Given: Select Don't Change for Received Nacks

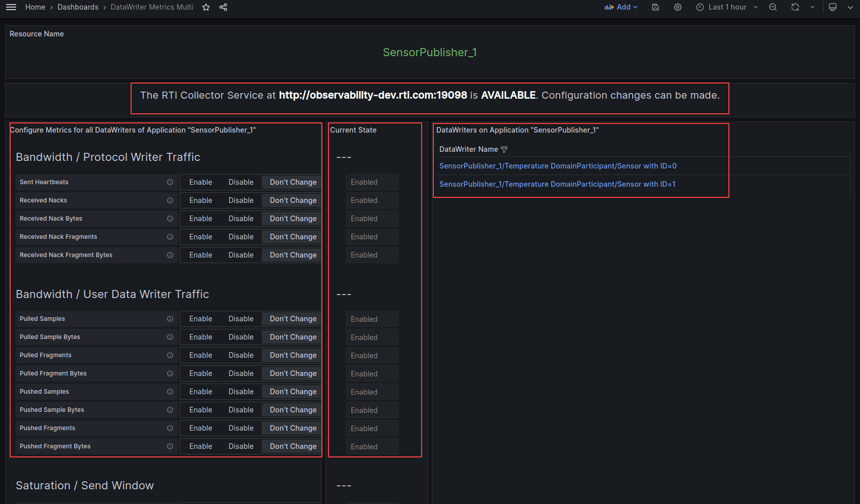Looking at the screenshot, I should click(x=292, y=200).
